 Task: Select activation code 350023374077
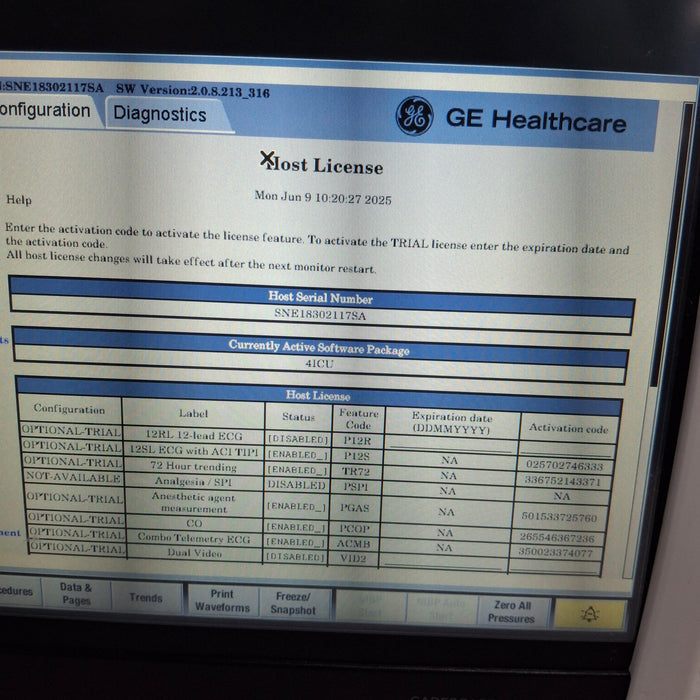click(x=555, y=553)
